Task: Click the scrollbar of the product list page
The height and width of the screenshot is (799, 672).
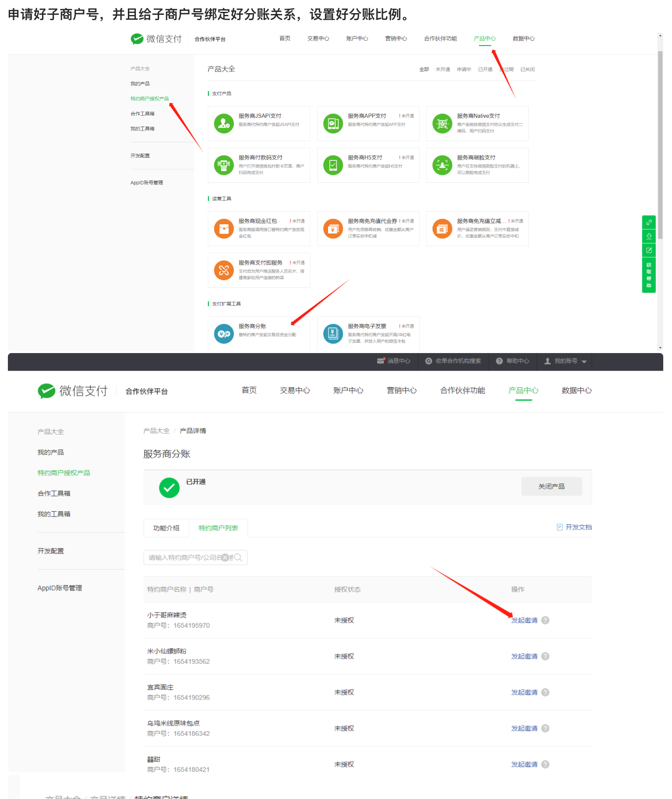Action: pyautogui.click(x=660, y=145)
